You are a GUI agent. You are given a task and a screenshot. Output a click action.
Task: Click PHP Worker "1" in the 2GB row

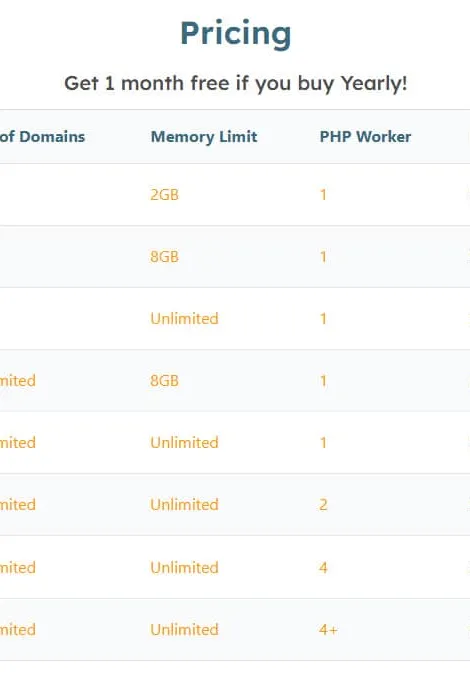323,195
